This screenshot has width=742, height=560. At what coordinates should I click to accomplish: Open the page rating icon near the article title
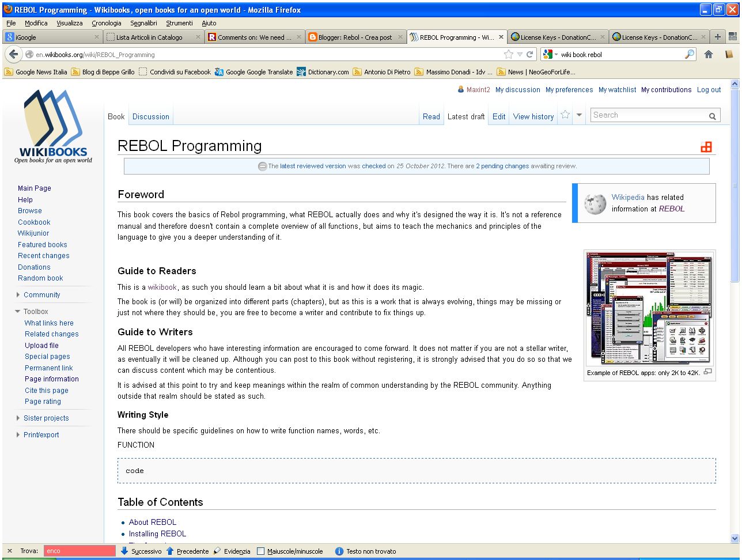tap(707, 146)
